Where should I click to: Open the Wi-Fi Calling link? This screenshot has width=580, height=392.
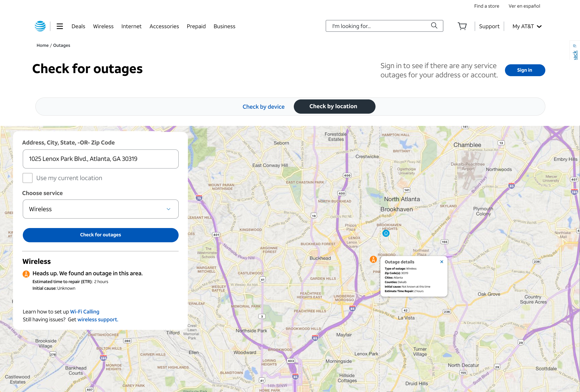(x=85, y=312)
